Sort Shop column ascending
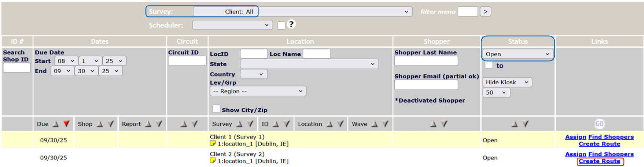 point(100,124)
